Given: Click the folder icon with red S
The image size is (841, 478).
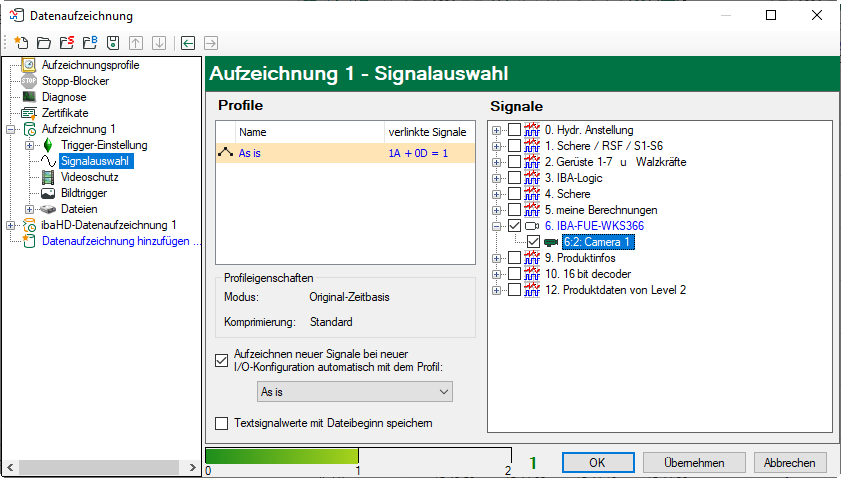Looking at the screenshot, I should click(67, 43).
